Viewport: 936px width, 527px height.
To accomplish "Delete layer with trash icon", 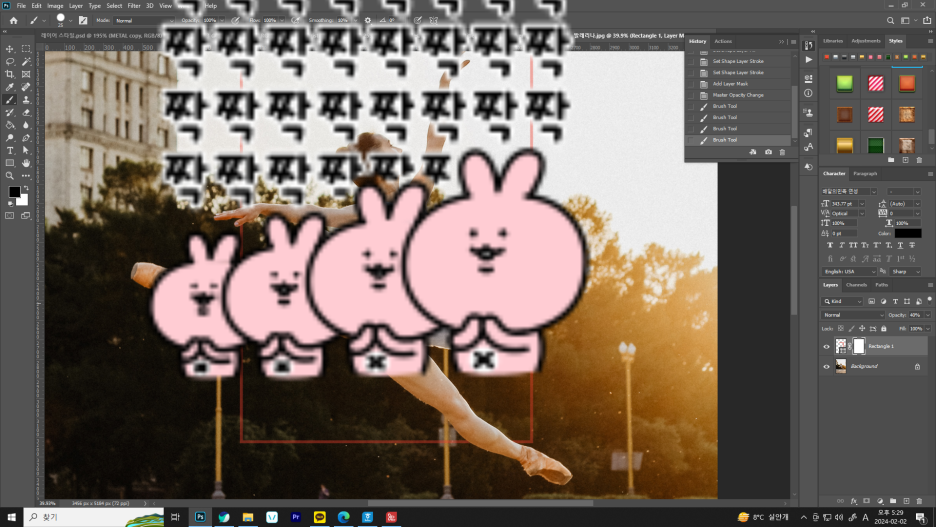I will pyautogui.click(x=919, y=501).
